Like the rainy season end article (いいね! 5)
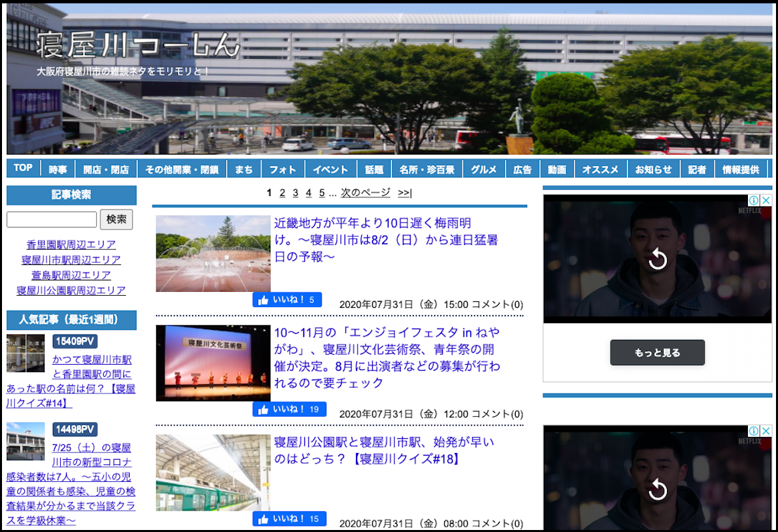Viewport: 778px width, 532px height. tap(287, 300)
